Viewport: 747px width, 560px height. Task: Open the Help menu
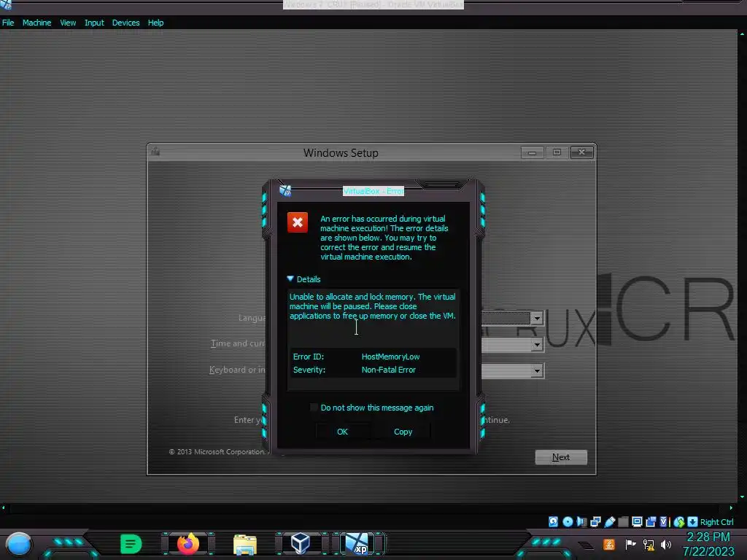tap(155, 23)
